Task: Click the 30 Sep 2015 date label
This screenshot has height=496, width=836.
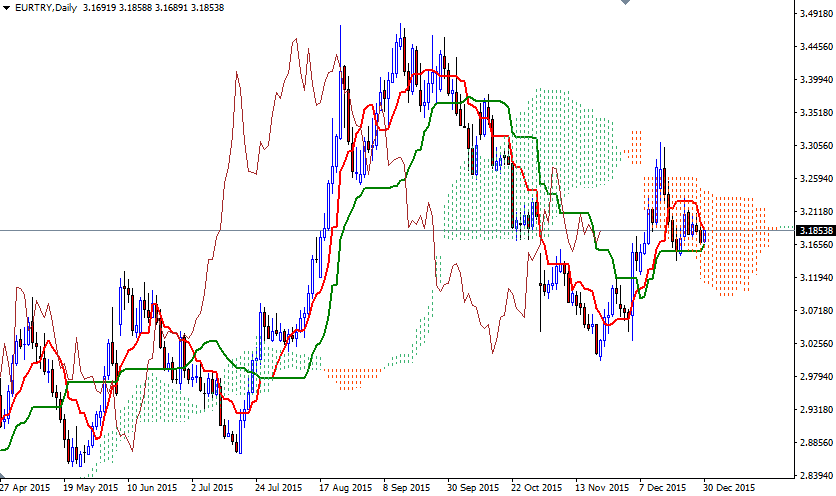Action: tap(473, 487)
